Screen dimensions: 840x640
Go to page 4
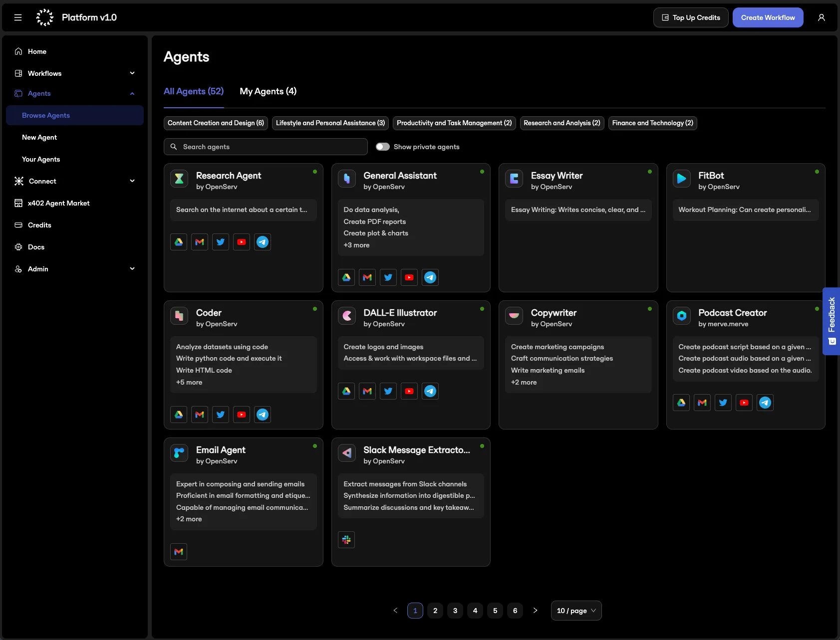tap(475, 611)
